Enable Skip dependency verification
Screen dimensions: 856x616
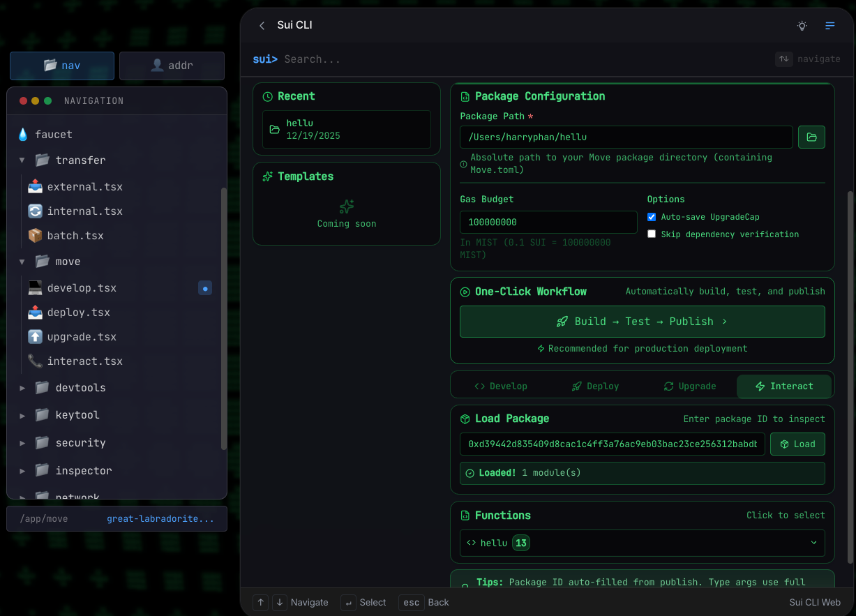tap(651, 234)
